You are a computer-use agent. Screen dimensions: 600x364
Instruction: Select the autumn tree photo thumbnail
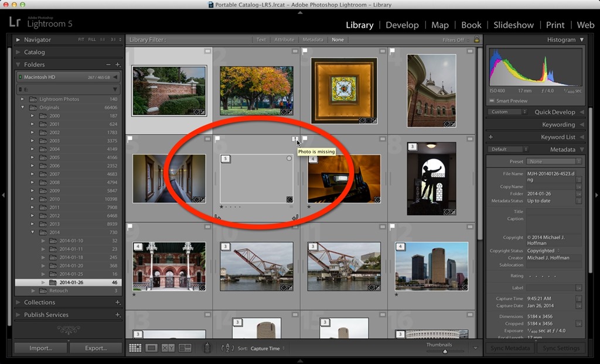[257, 91]
